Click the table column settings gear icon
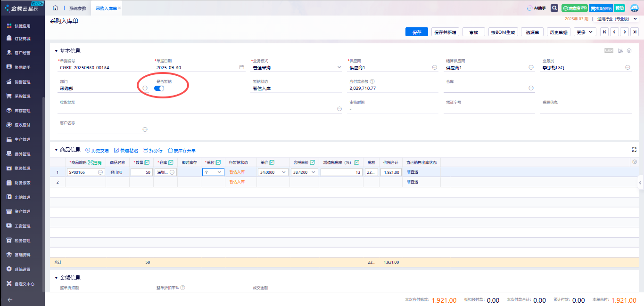 click(635, 162)
